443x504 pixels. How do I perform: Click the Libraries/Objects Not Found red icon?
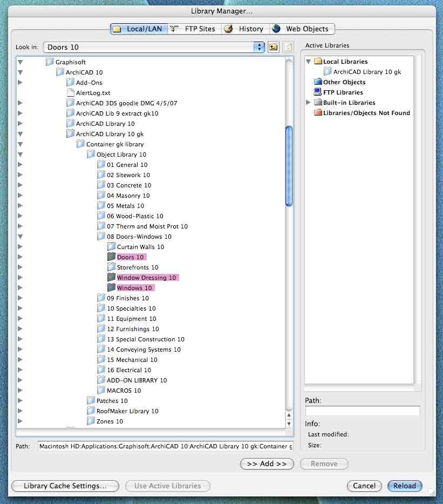click(318, 112)
